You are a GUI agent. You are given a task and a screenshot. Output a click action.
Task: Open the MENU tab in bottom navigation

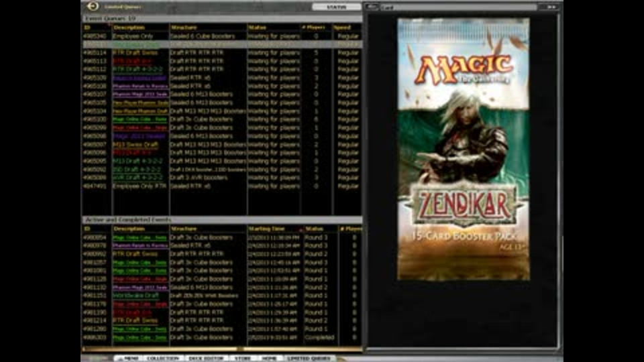click(x=127, y=358)
